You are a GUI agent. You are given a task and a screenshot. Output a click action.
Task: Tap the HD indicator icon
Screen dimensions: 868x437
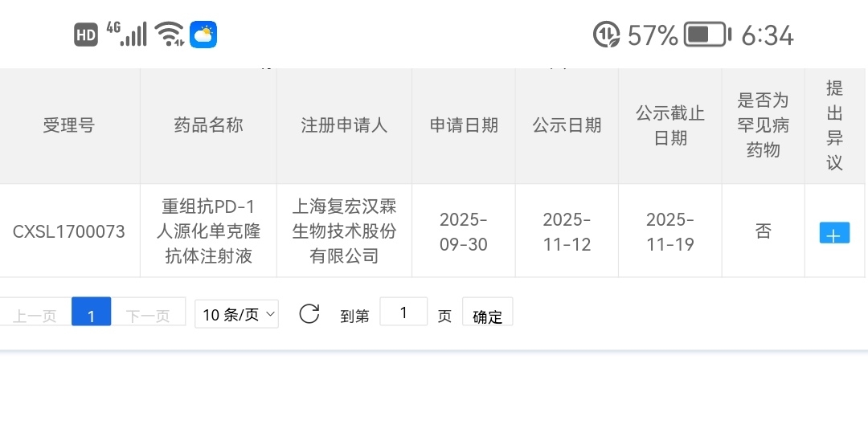(x=86, y=35)
